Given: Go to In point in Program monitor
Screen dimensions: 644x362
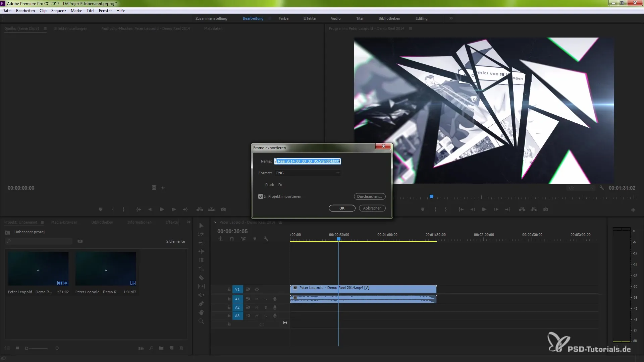Looking at the screenshot, I should pyautogui.click(x=461, y=209).
